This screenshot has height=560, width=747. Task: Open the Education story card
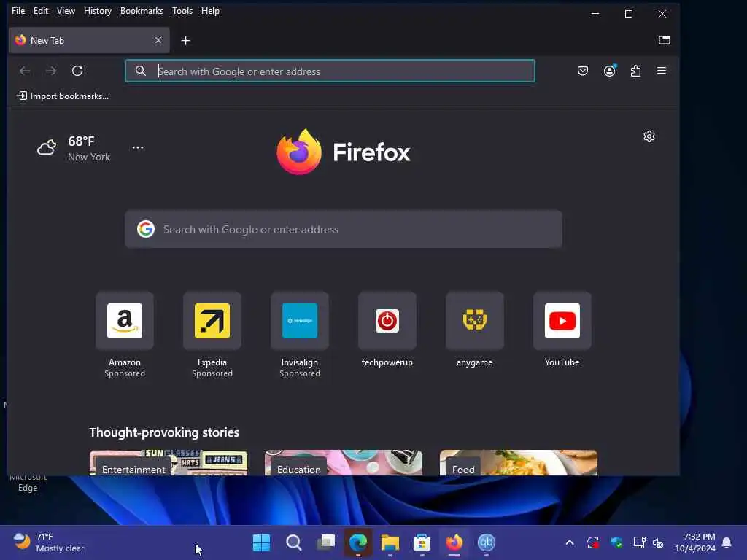click(344, 462)
